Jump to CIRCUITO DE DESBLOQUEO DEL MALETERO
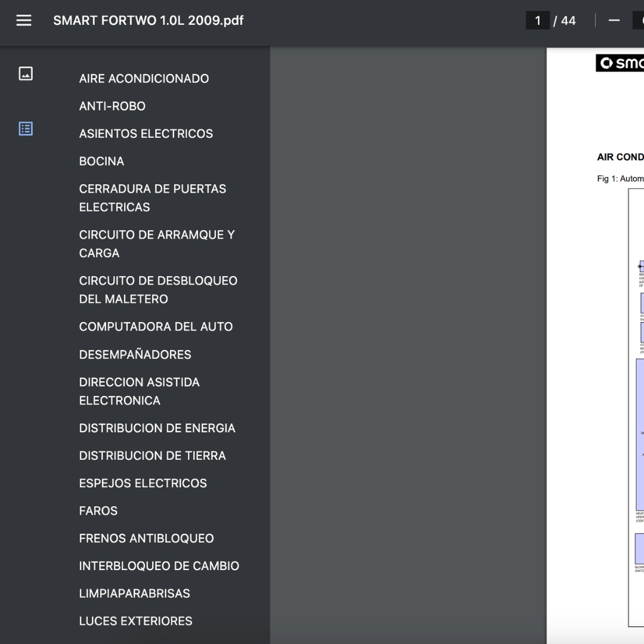Image resolution: width=644 pixels, height=644 pixels. [x=158, y=290]
